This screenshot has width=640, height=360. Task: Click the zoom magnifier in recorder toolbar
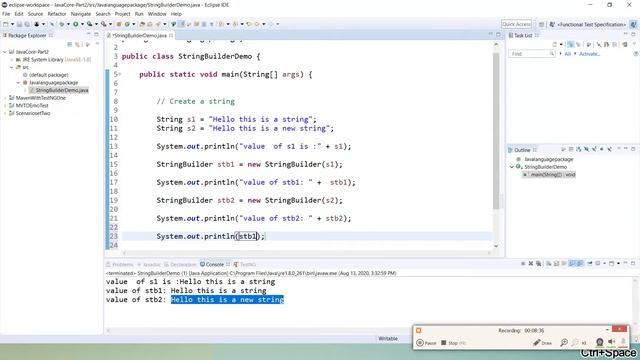click(564, 342)
